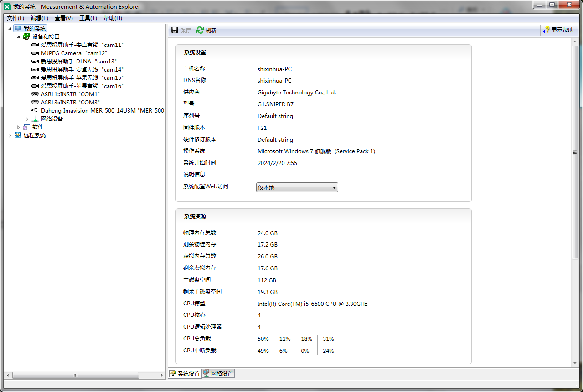Open the 帮助(H) menu
The height and width of the screenshot is (392, 583).
pos(113,18)
